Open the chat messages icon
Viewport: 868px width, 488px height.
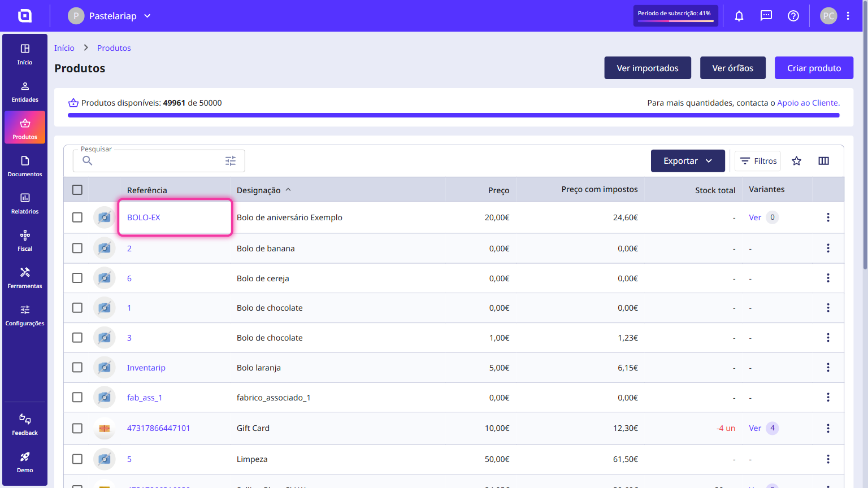click(766, 16)
